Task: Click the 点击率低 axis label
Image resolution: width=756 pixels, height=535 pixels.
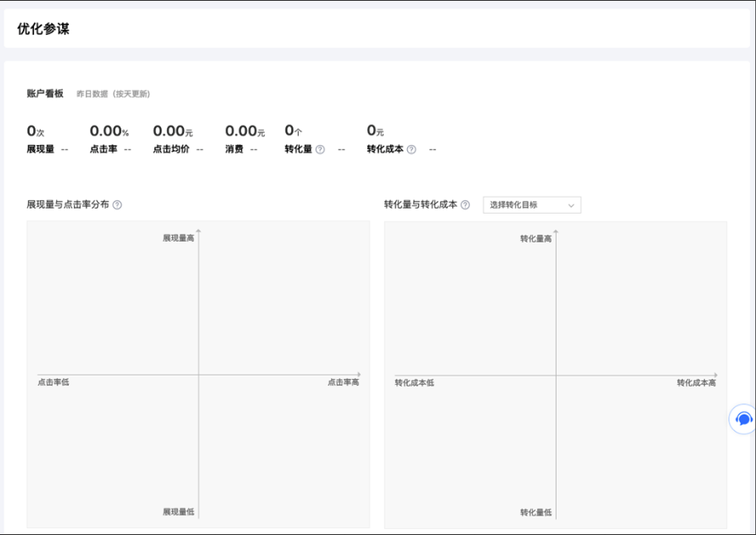Action: click(x=53, y=383)
